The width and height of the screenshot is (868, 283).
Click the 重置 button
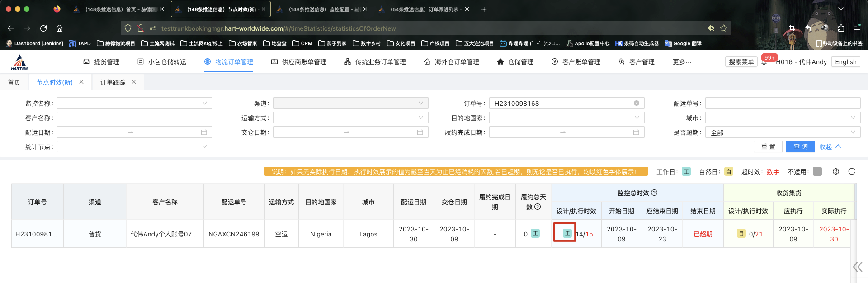coord(768,147)
